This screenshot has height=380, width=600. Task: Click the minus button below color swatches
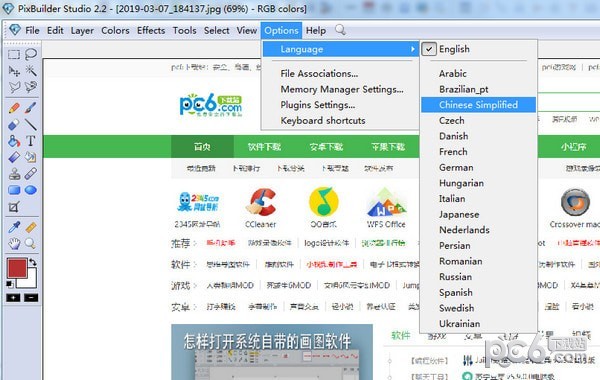tap(31, 298)
